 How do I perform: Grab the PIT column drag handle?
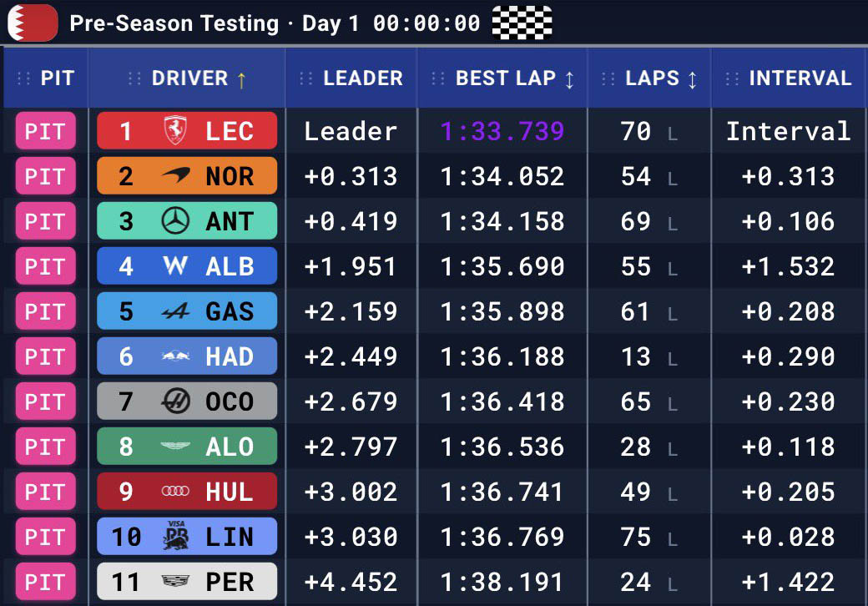(x=23, y=78)
